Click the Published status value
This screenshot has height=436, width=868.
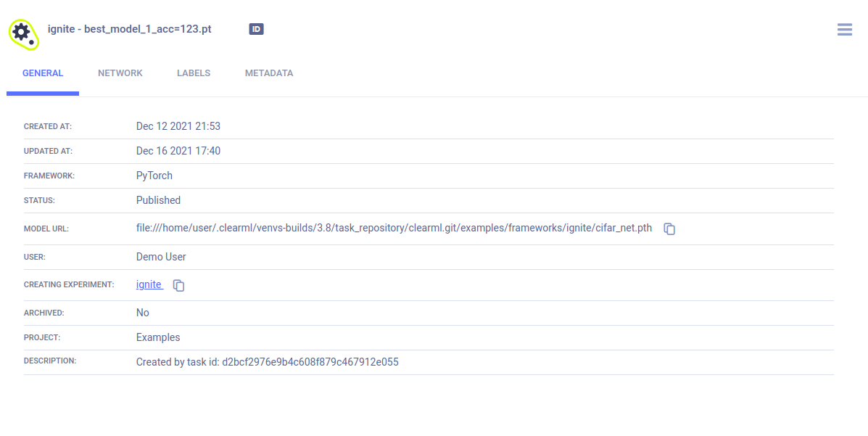click(158, 200)
